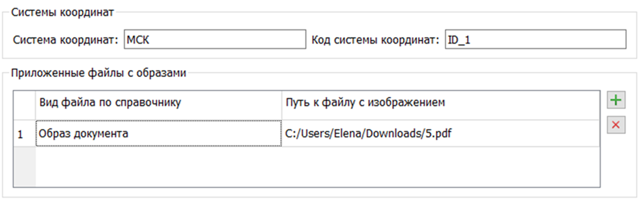The image size is (644, 203).
Task: Click the blank area beneath the red X icon
Action: click(616, 161)
